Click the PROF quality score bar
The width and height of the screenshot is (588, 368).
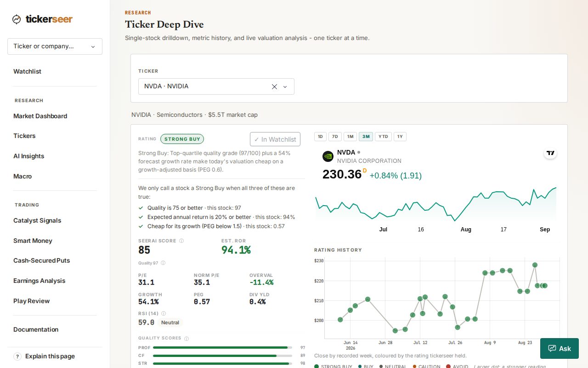coord(223,348)
